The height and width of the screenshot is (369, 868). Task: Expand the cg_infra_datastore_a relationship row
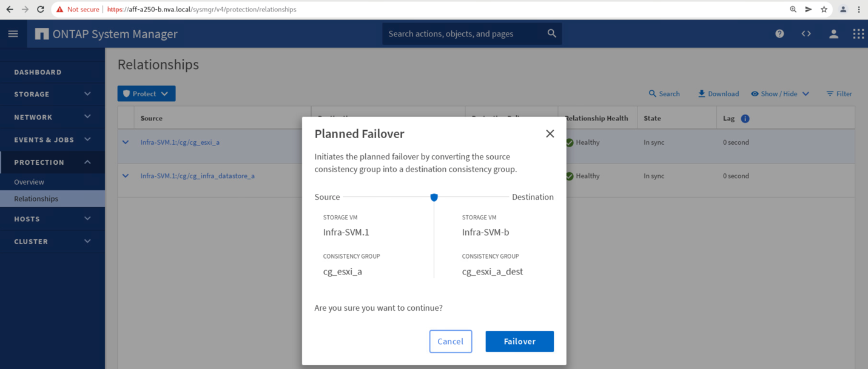coord(126,176)
